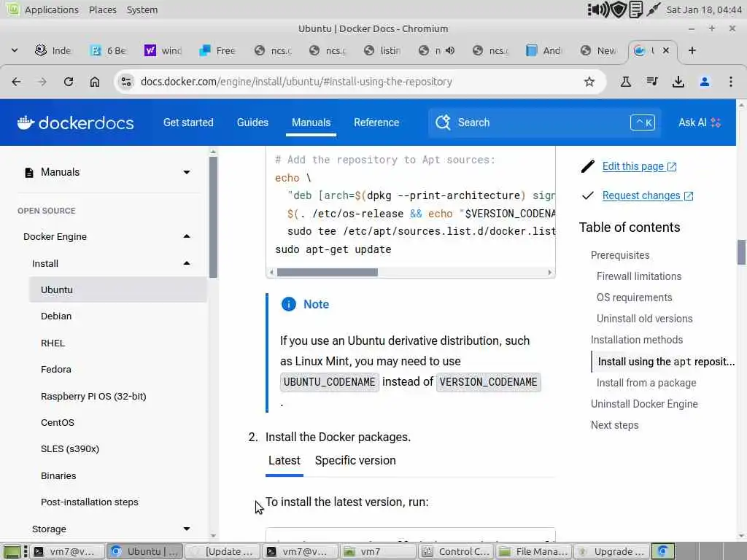Click the page vertical scrollbar thumb
This screenshot has height=560, width=747.
[x=741, y=252]
